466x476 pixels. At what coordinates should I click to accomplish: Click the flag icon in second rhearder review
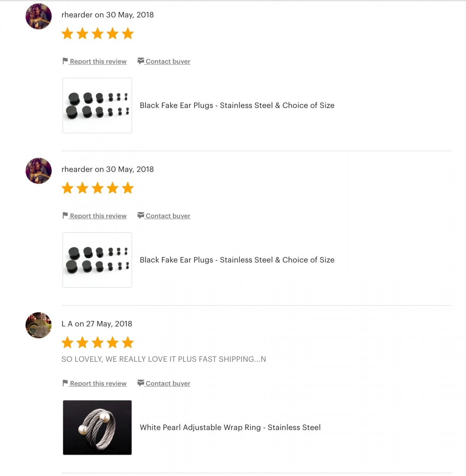[65, 215]
